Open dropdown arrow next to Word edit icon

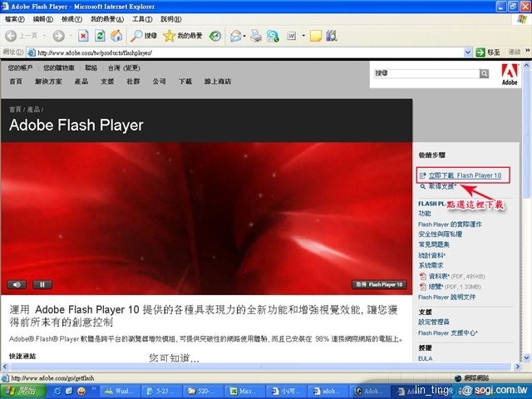(303, 36)
